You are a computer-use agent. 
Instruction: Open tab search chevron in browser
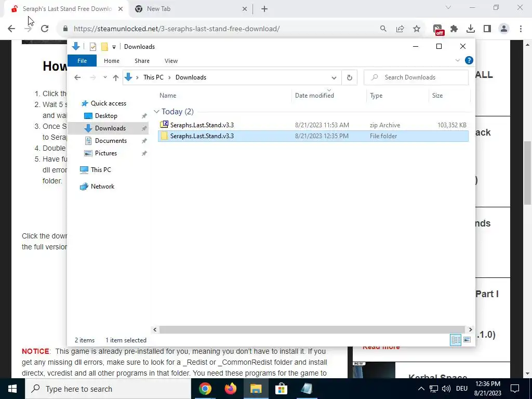[x=448, y=7]
